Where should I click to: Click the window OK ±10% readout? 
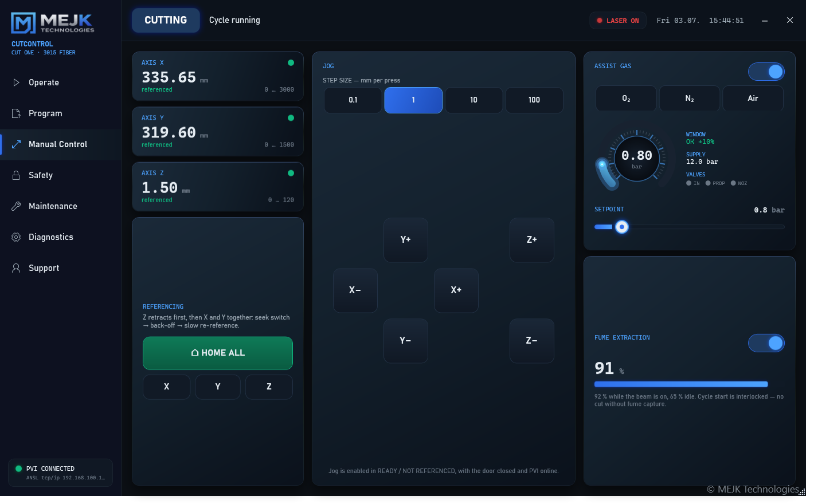tap(700, 142)
